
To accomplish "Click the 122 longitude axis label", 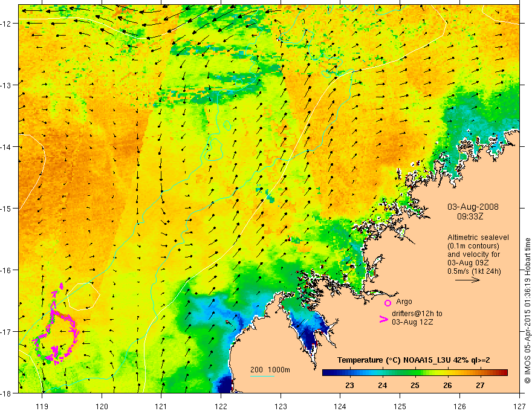I will pyautogui.click(x=221, y=406).
